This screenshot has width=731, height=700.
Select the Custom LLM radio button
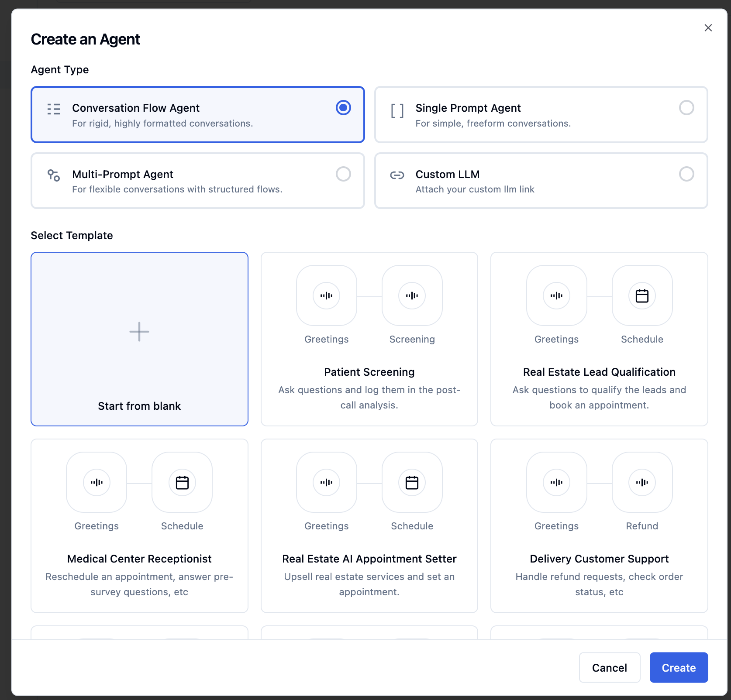coord(686,174)
